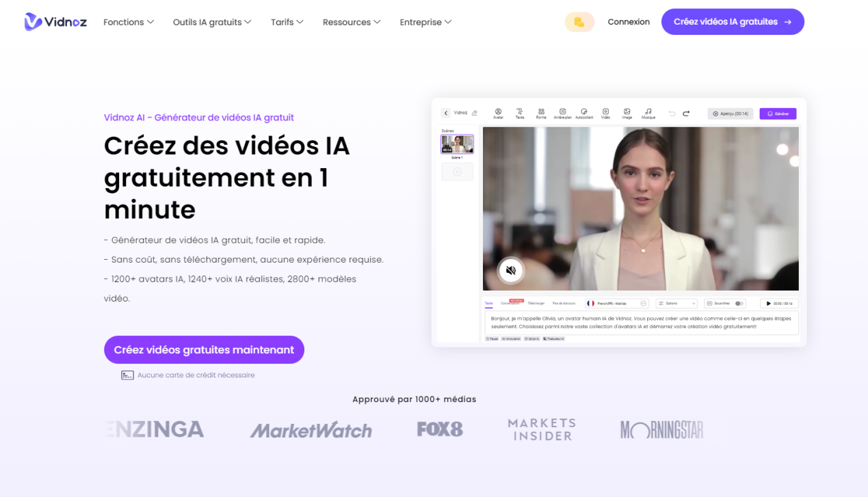Screen dimensions: 868x497
Task: Toggle the Sous-titres subtitles switch
Action: pos(739,304)
